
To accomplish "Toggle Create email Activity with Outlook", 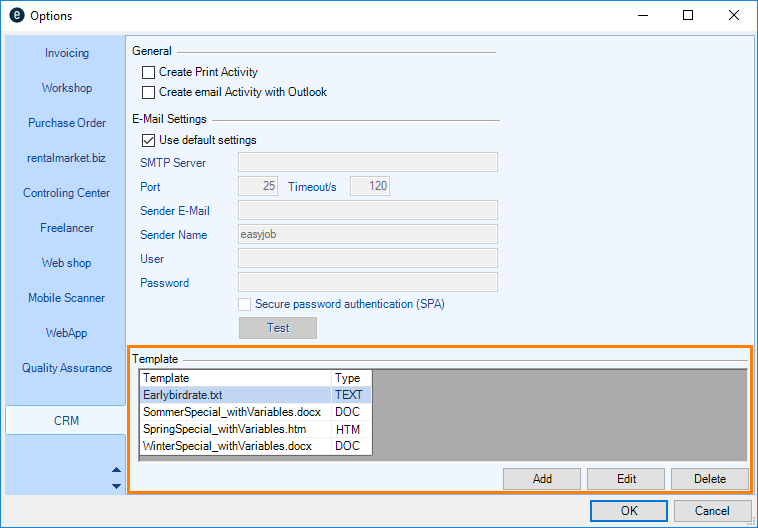I will tap(149, 92).
